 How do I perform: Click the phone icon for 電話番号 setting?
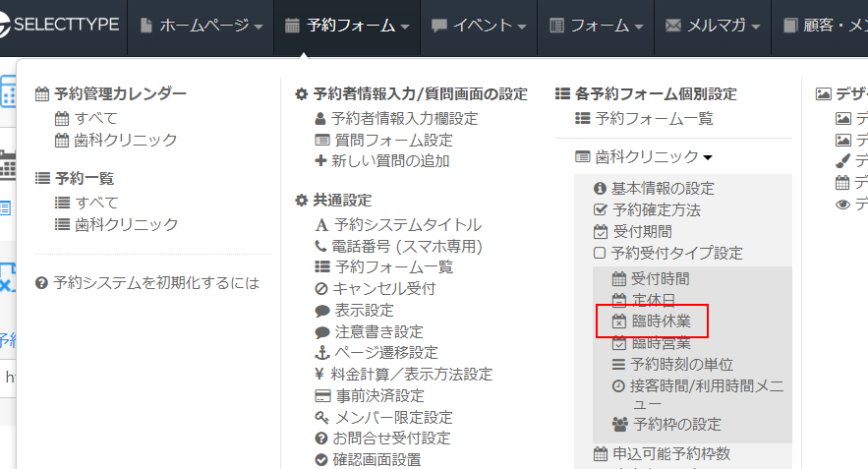click(x=320, y=246)
